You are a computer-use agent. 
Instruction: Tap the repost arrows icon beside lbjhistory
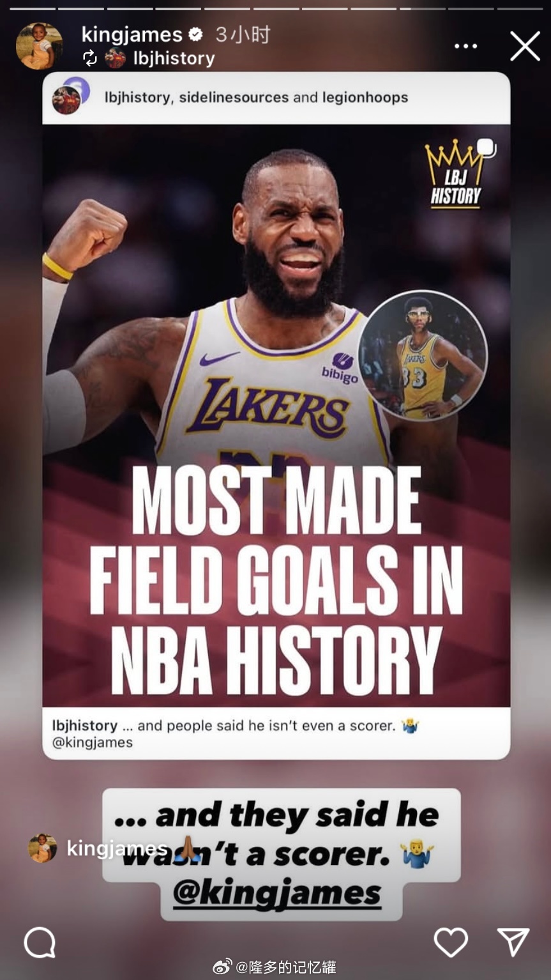click(x=90, y=58)
